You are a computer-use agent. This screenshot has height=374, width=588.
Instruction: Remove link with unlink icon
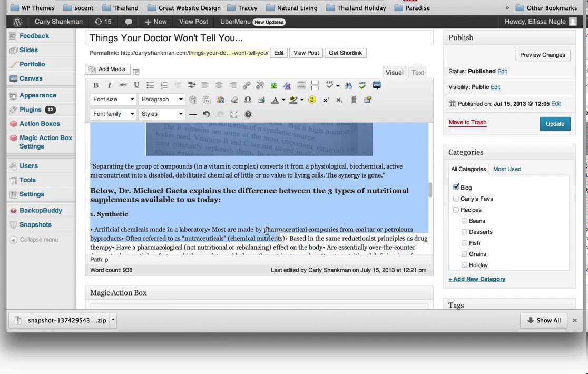click(260, 85)
